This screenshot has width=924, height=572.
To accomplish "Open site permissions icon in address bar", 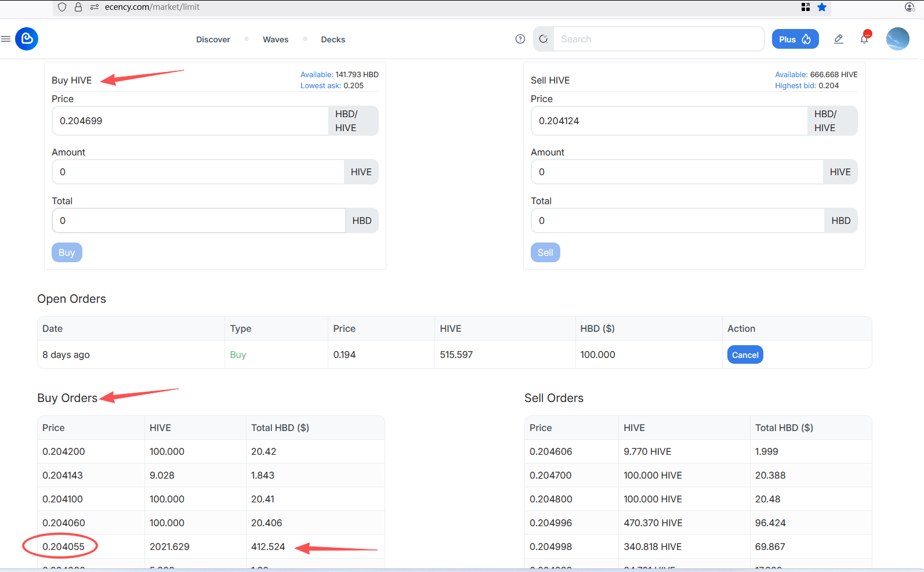I will pyautogui.click(x=95, y=7).
